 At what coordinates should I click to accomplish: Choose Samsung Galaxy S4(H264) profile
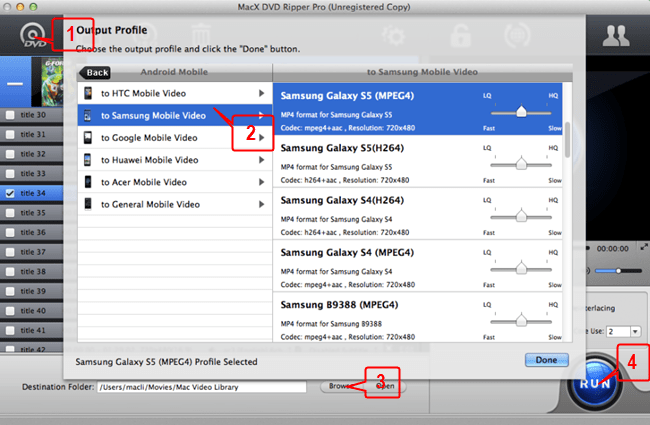(417, 214)
